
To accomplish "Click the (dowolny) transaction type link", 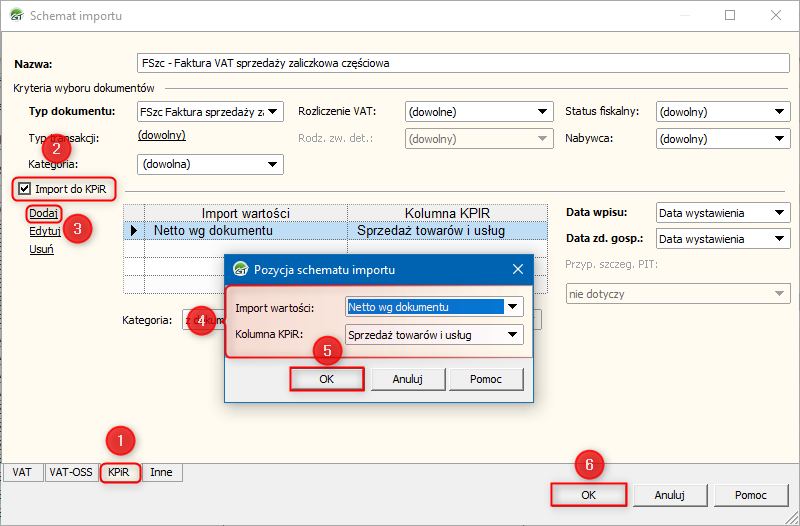I will [x=161, y=135].
